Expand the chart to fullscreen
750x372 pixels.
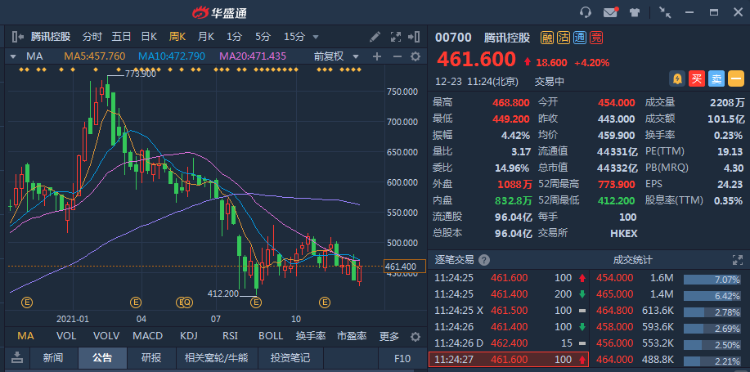pos(396,37)
